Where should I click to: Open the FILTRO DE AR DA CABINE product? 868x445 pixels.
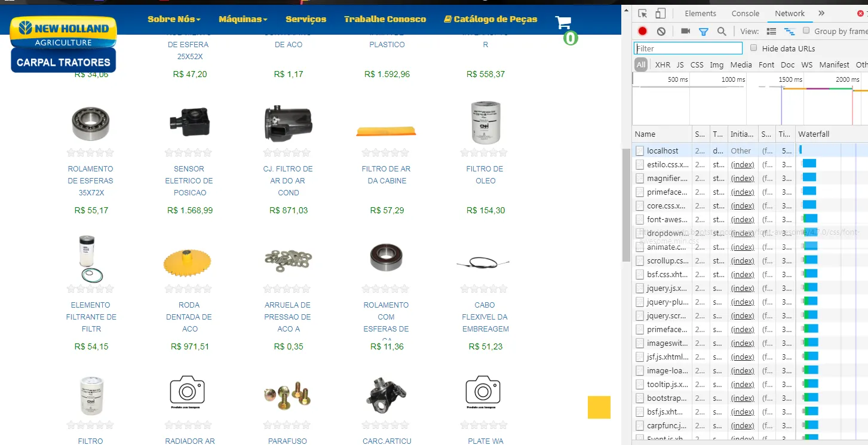click(386, 174)
